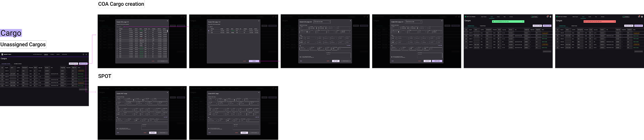Select the 'SPOT' canvas label
Image resolution: width=644 pixels, height=140 pixels.
point(105,76)
